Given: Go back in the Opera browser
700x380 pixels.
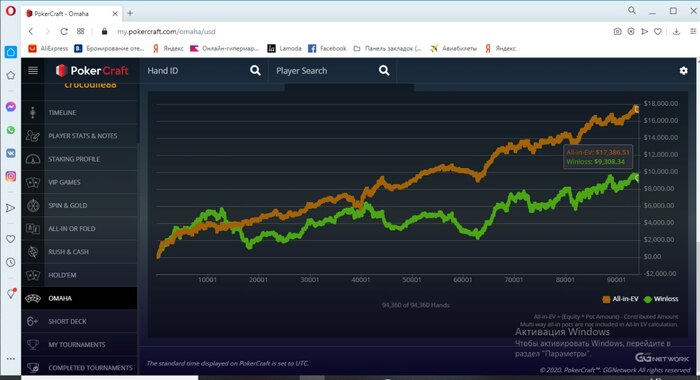Looking at the screenshot, I should click(x=31, y=31).
